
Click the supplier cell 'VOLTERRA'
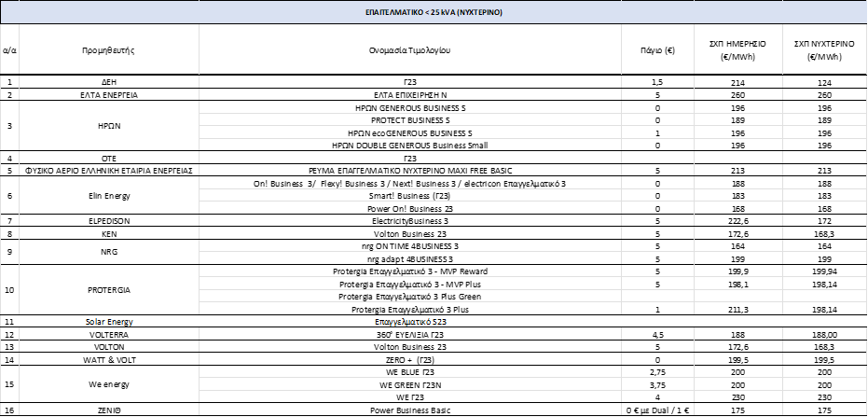pos(108,335)
